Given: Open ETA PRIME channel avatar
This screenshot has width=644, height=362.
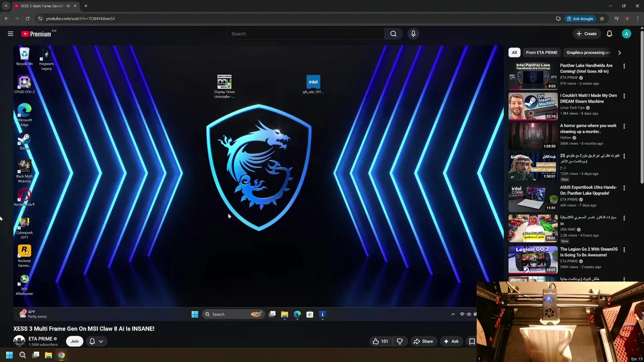Looking at the screenshot, I should (x=19, y=341).
